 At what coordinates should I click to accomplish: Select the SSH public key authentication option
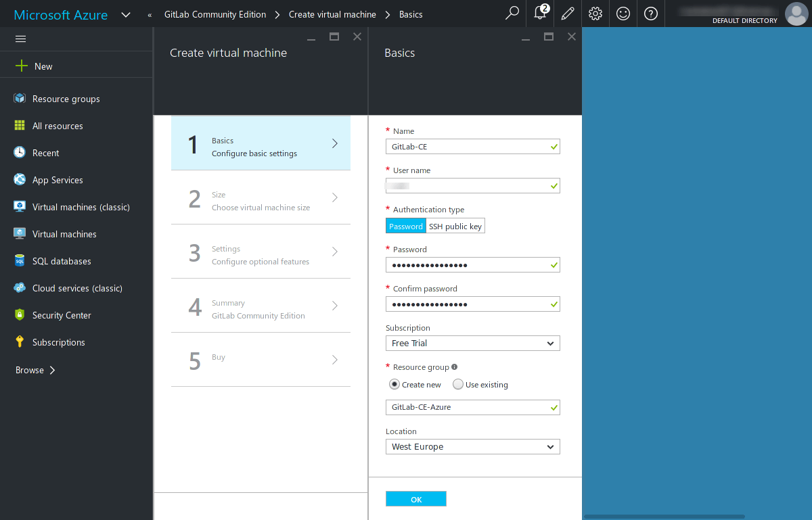[455, 226]
